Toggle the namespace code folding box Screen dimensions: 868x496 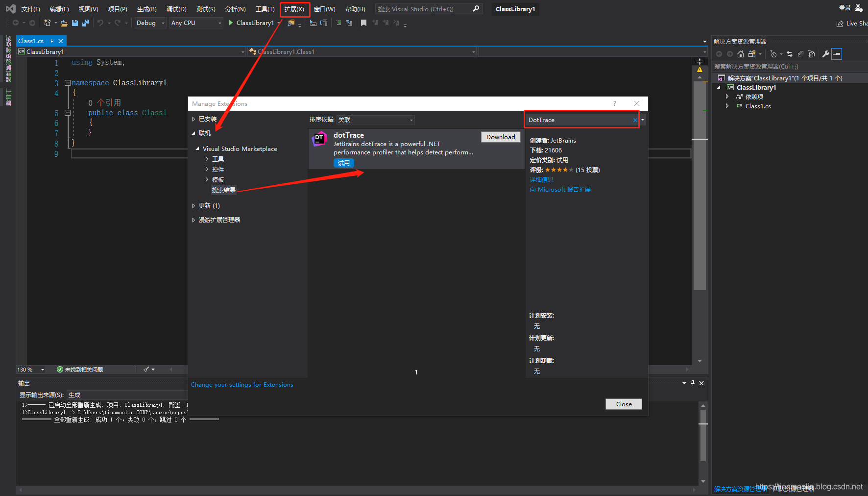click(x=68, y=83)
